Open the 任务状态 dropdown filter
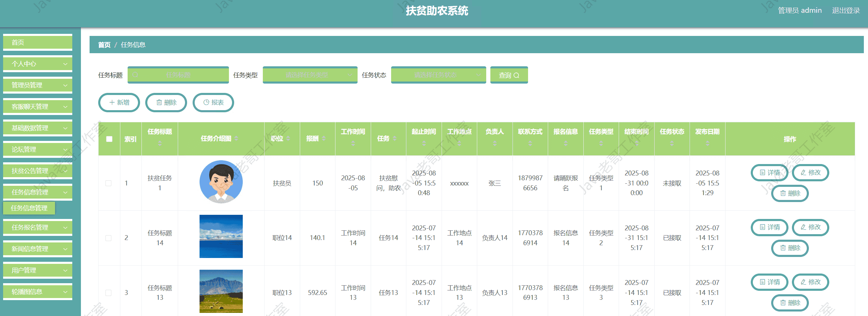Viewport: 868px width, 316px height. 438,75
